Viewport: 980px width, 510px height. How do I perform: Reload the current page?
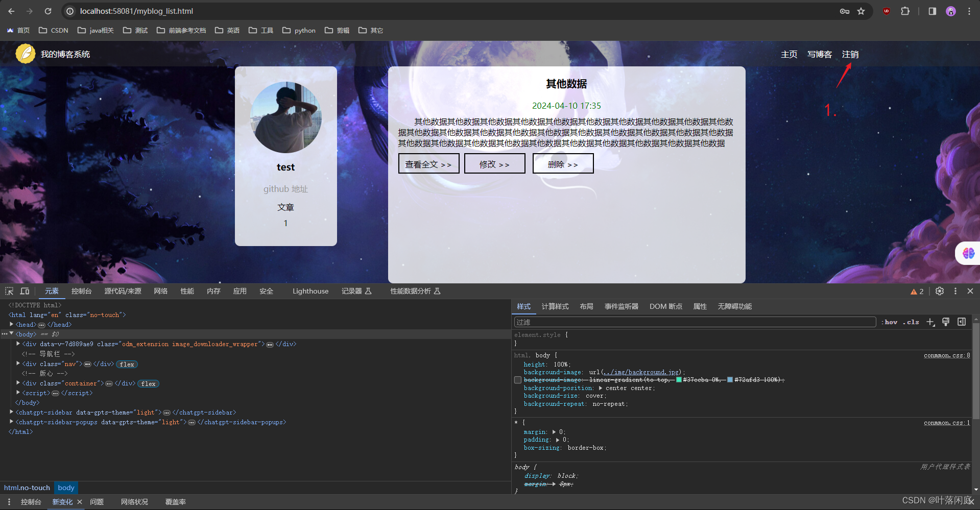point(48,11)
